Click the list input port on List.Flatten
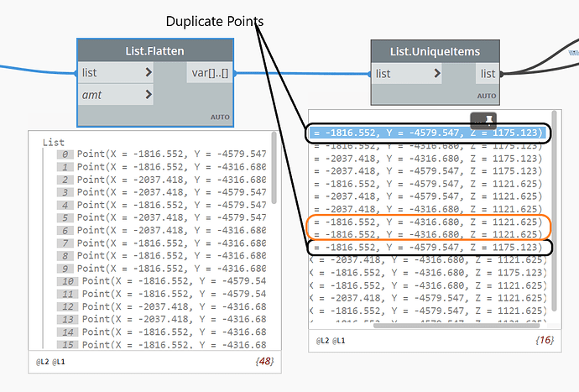This screenshot has height=392, width=579. point(116,72)
